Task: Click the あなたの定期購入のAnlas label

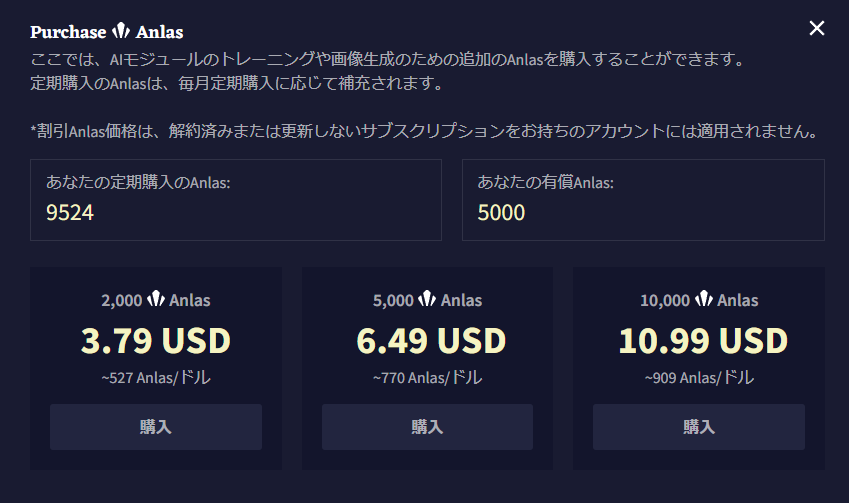Action: 138,182
